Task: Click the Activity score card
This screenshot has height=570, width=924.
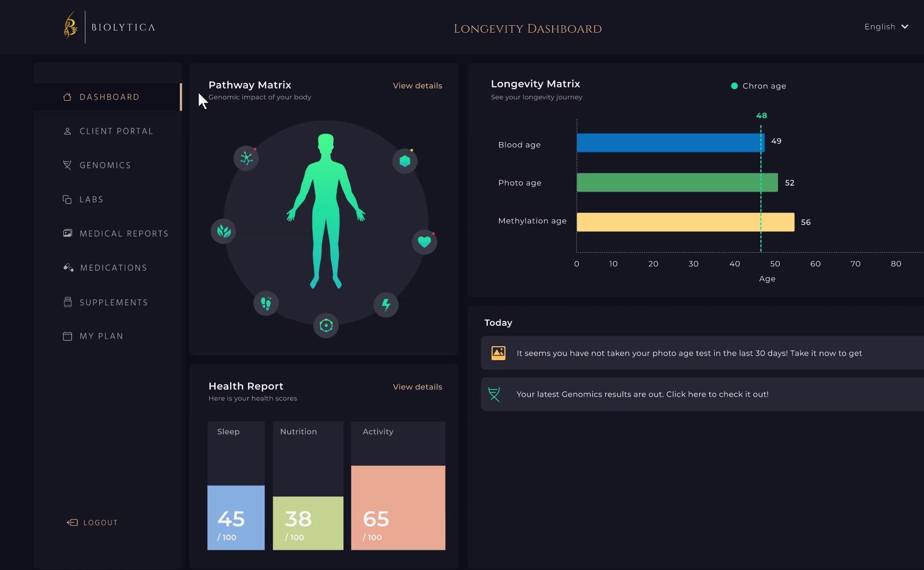Action: (x=398, y=486)
